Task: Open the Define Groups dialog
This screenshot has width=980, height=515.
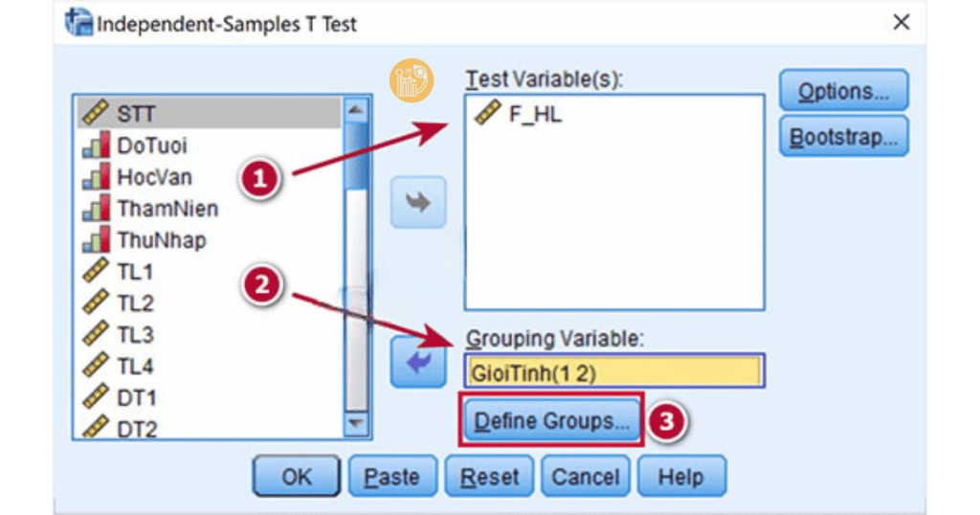Action: coord(552,421)
